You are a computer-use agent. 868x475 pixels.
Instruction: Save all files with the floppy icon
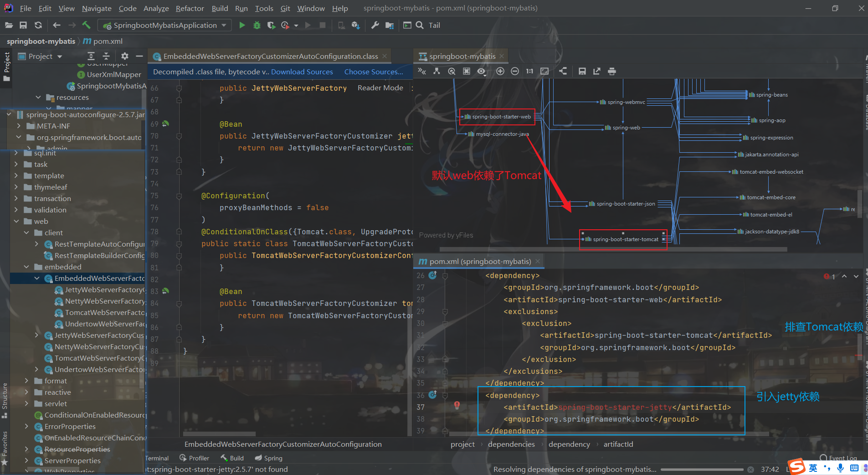(x=23, y=26)
